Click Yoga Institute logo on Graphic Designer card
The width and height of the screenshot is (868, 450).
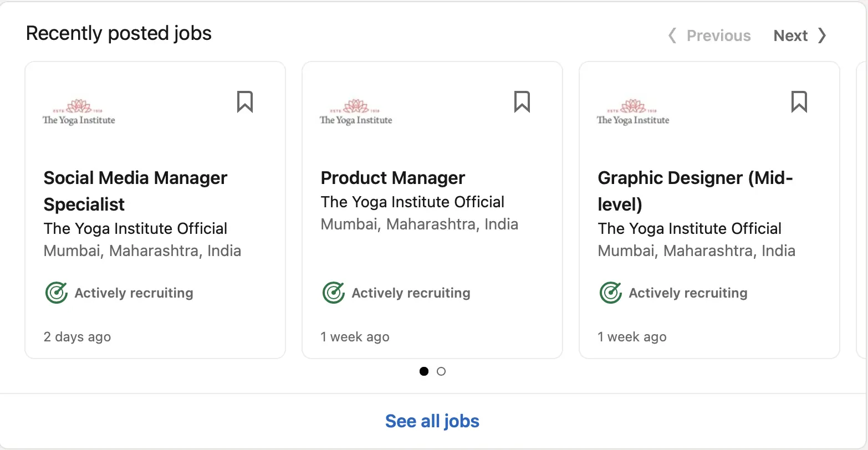point(633,113)
